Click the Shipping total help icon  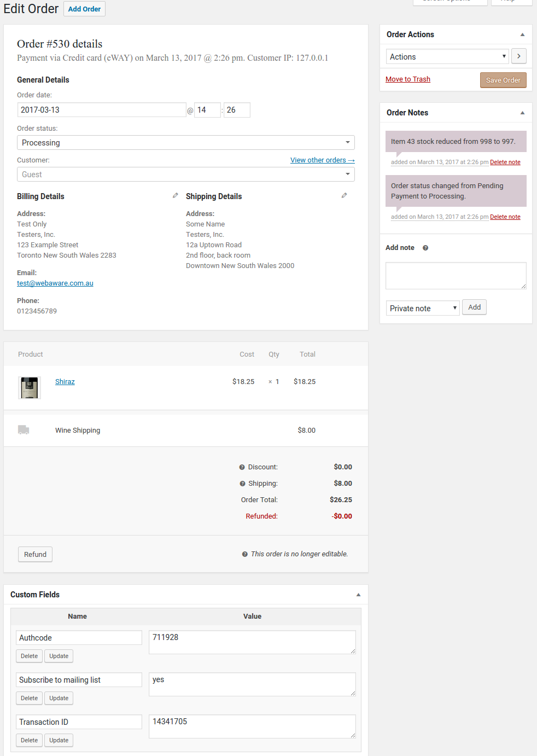click(x=242, y=484)
